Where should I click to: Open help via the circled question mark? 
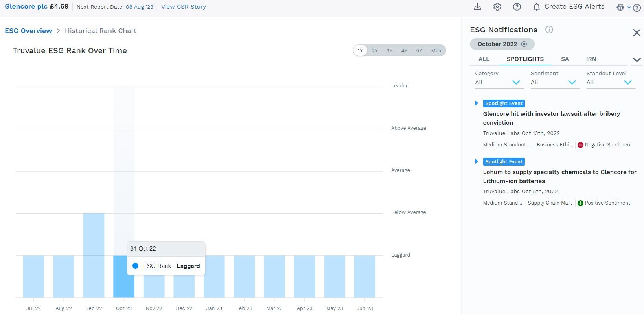517,7
